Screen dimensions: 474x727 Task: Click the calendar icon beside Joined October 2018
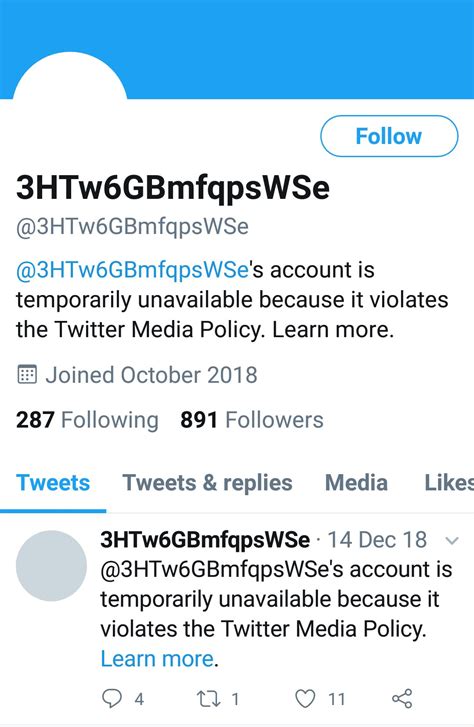pos(27,374)
